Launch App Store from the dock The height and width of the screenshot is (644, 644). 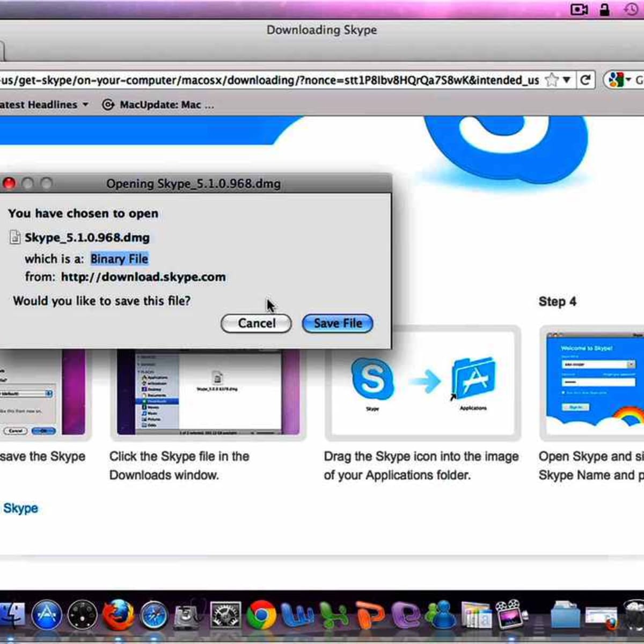pos(47,615)
